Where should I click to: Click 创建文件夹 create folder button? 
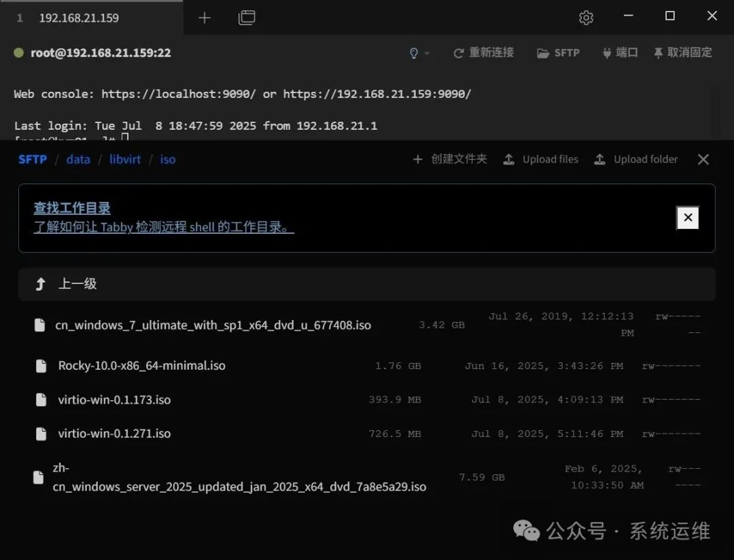[450, 159]
